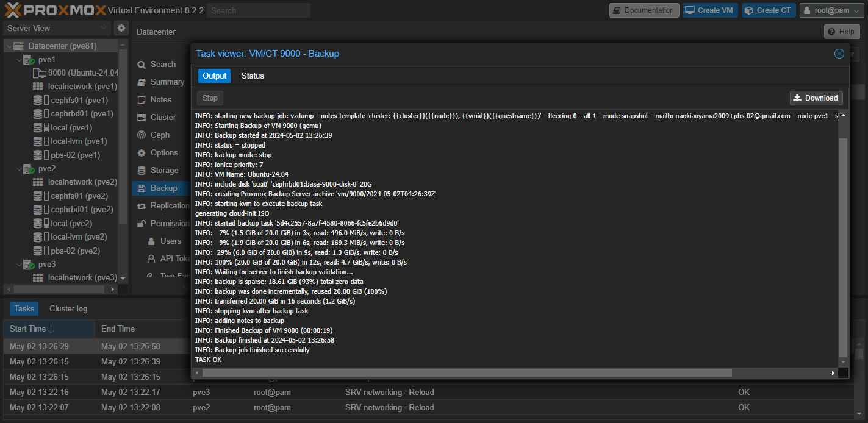
Task: Collapse the pve2 node
Action: click(x=19, y=169)
